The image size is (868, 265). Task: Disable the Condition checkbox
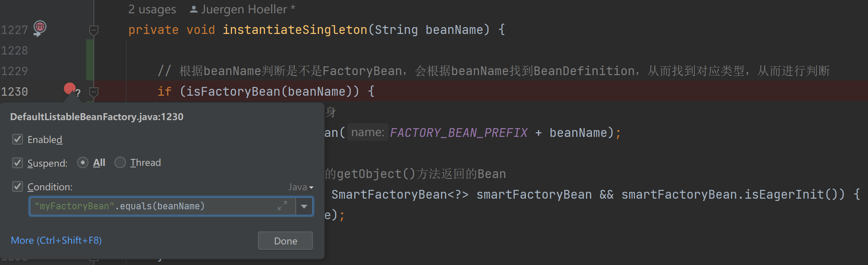coord(18,186)
